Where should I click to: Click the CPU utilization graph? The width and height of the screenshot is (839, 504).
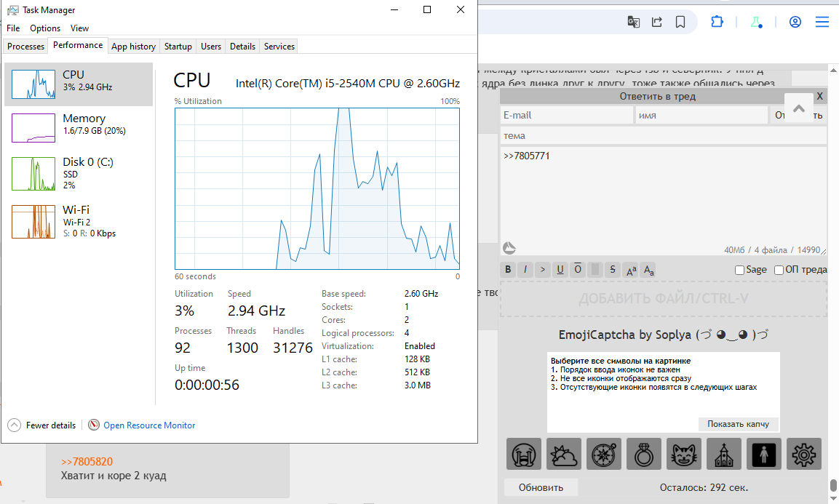point(317,188)
